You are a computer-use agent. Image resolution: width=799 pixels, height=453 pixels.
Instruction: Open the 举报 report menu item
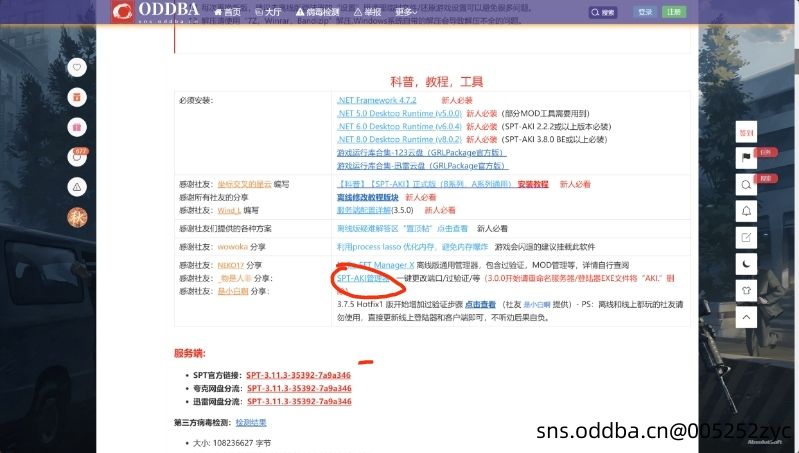point(368,12)
